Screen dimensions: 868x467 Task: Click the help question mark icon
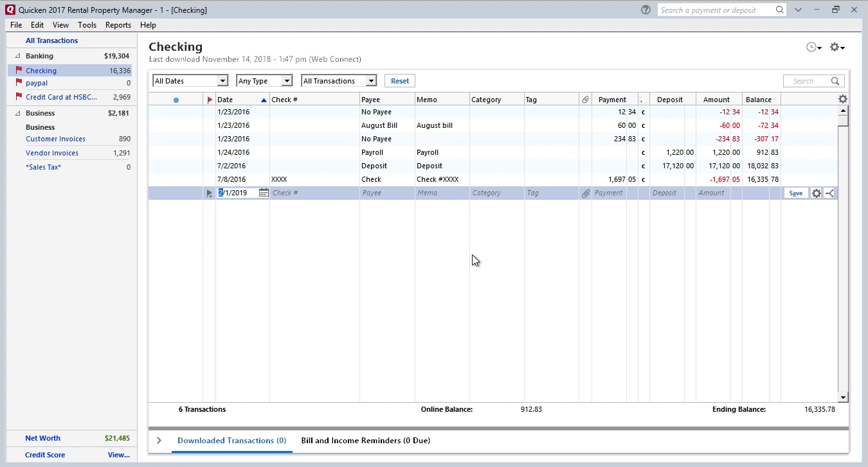(646, 10)
